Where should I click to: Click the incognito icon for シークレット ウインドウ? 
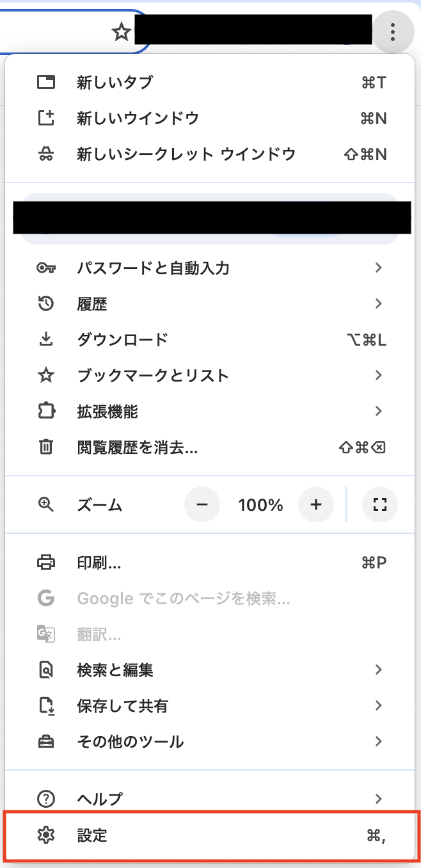(46, 154)
